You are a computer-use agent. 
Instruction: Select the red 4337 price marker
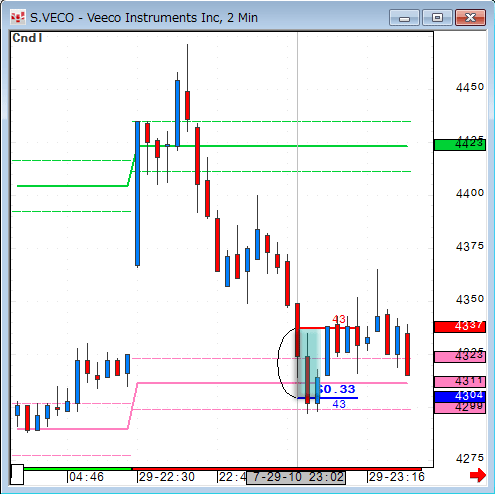click(460, 327)
